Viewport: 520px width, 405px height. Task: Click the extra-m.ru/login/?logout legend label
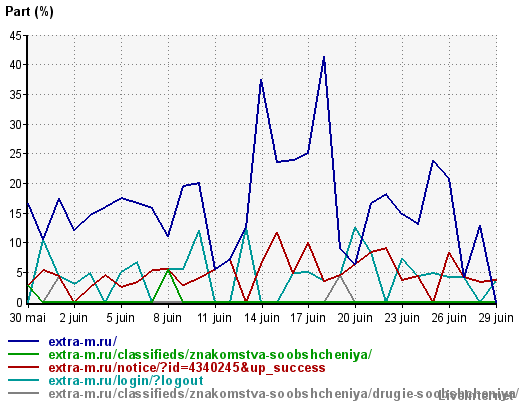126,380
